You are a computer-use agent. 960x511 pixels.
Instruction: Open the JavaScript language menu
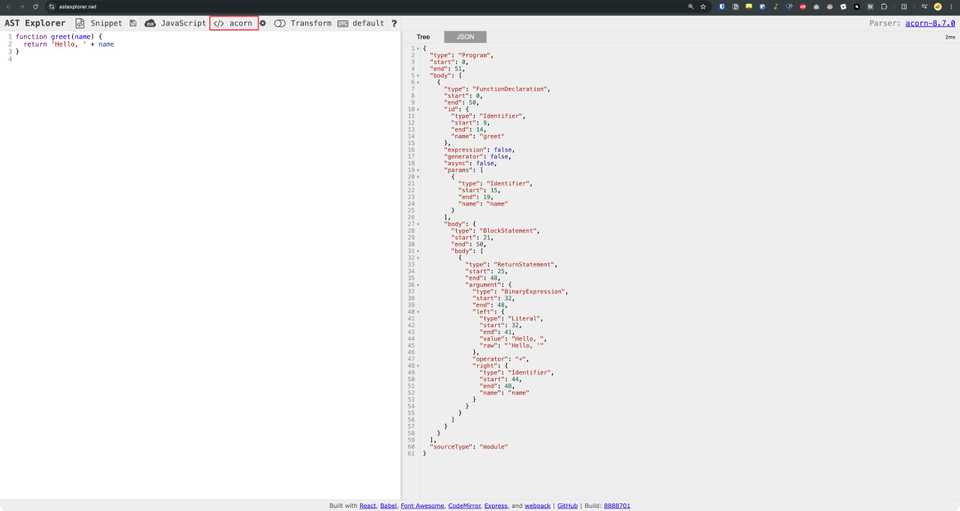point(183,23)
